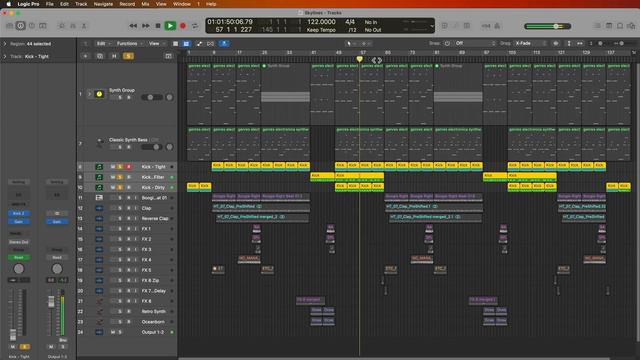Screen dimensions: 640x360
Task: Stop playback with the Stop button
Action: tap(158, 26)
